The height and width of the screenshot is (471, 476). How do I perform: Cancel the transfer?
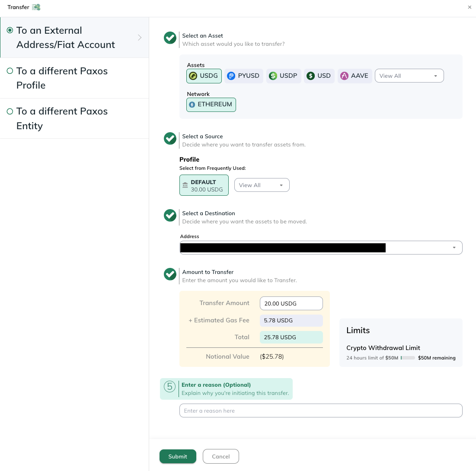coord(220,456)
